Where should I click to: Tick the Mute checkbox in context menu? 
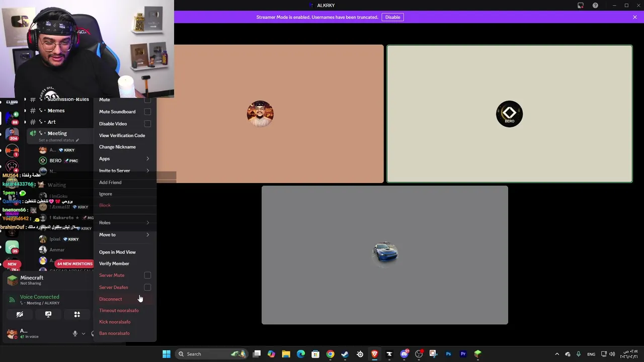147,100
